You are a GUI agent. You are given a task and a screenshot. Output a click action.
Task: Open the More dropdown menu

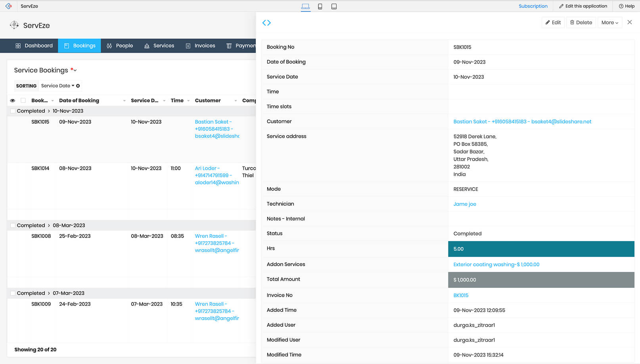coord(609,23)
